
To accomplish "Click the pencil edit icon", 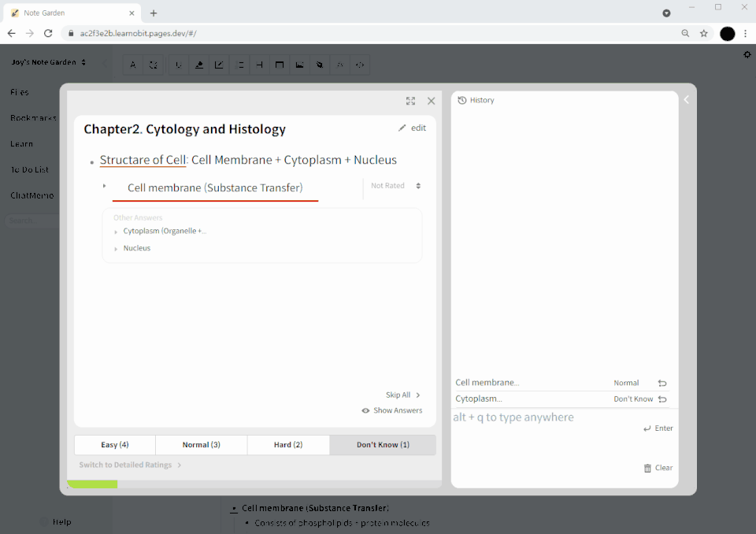I will tap(402, 128).
